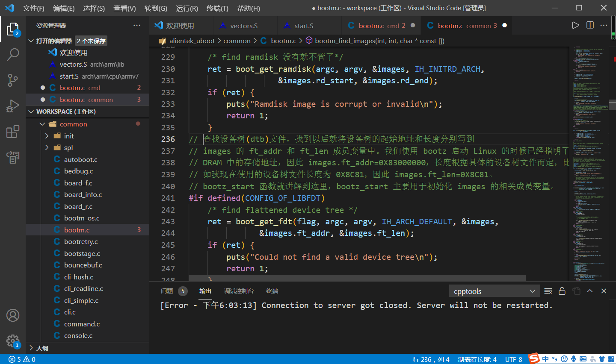Click unsaved dot on bootm.c cmd tab
This screenshot has width=616, height=364.
click(x=413, y=26)
